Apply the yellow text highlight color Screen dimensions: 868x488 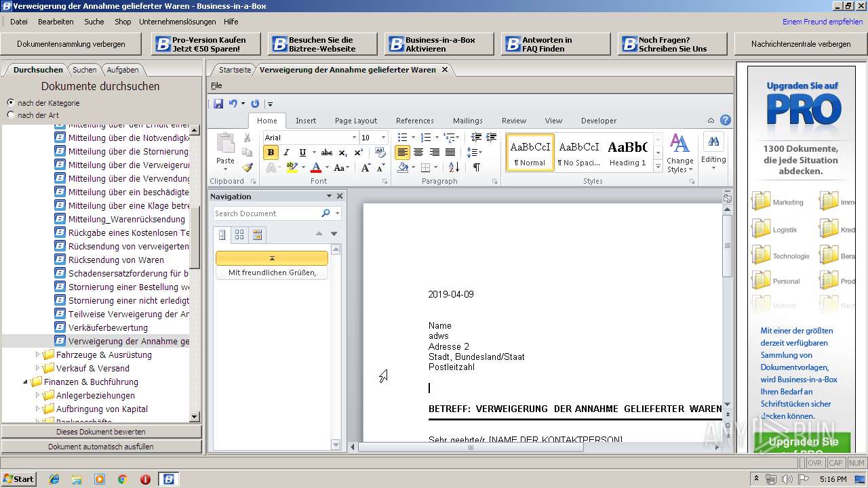pyautogui.click(x=292, y=167)
